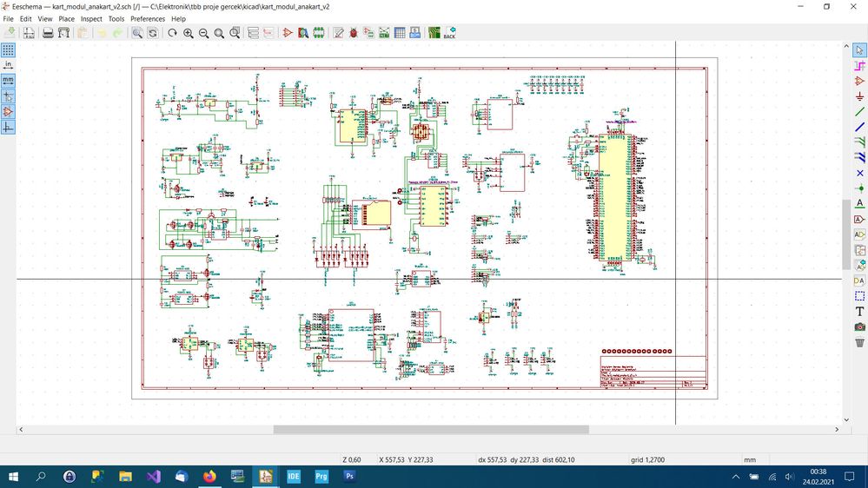Screen dimensions: 868x488
Task: Choose the place symbol tool
Action: tap(859, 82)
